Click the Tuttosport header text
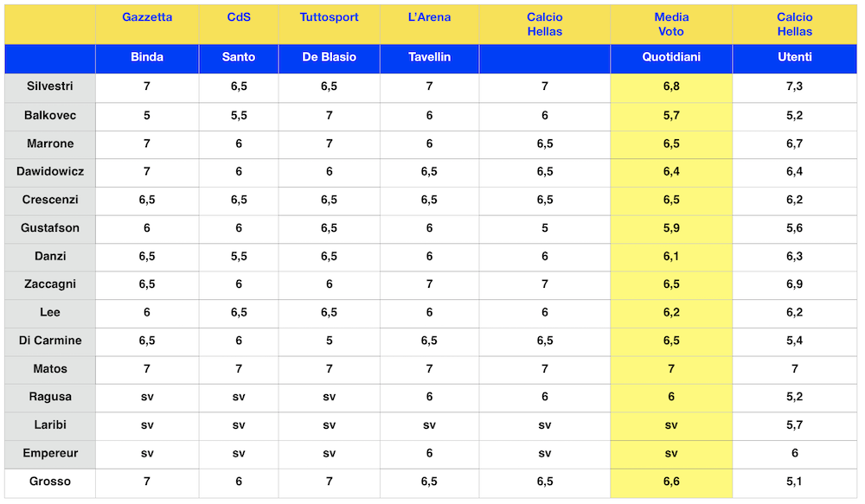Viewport: 865px width, 504px height. pos(329,17)
